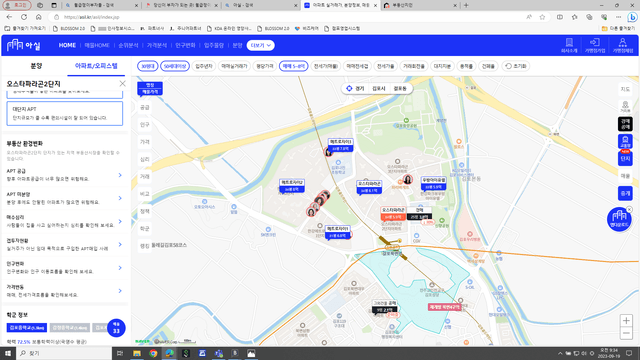Switch to the 분양 sidebar tab
The width and height of the screenshot is (640, 360).
(36, 66)
